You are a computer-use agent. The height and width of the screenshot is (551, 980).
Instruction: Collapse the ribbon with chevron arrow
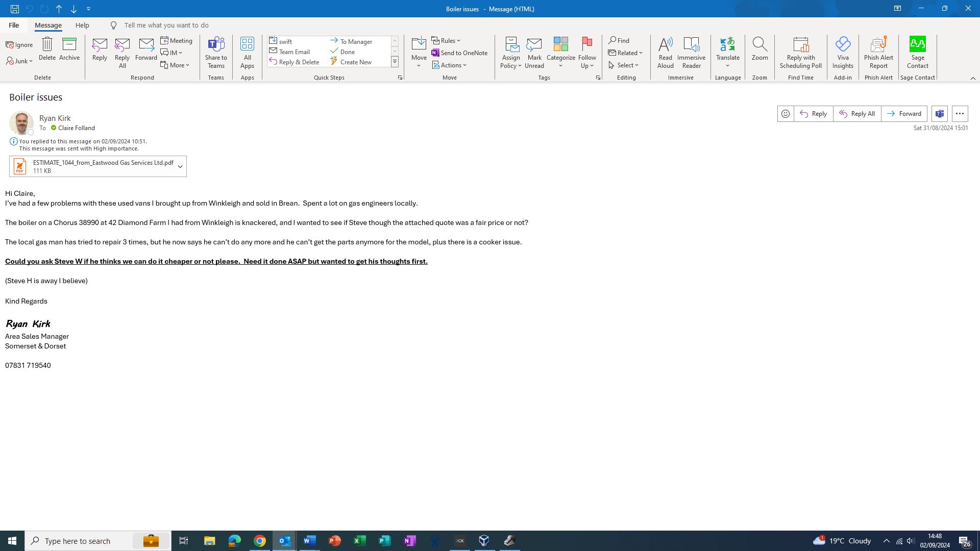tap(972, 78)
